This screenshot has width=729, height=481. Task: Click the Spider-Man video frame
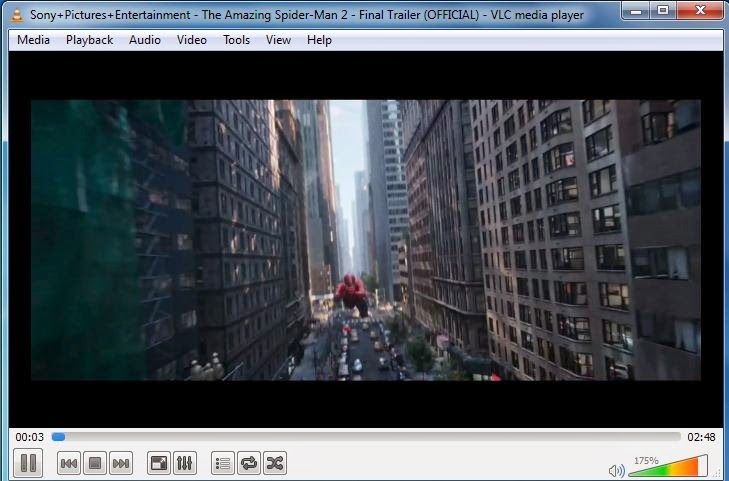point(366,240)
